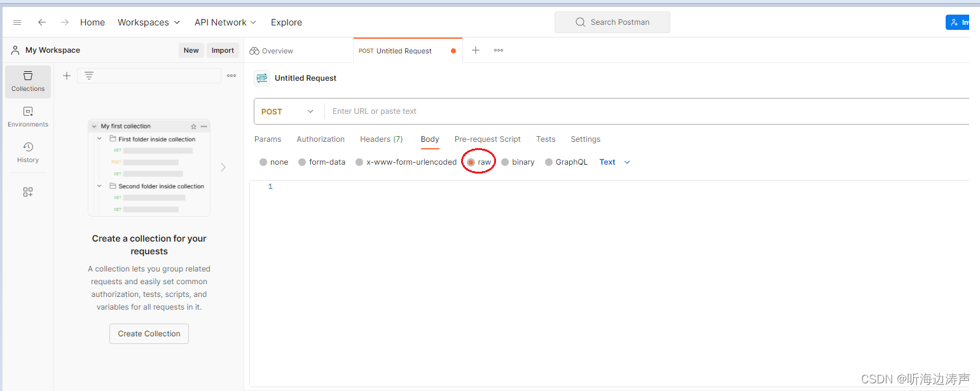This screenshot has height=391, width=980.
Task: Click the hamburger menu in the top left
Action: click(x=17, y=22)
